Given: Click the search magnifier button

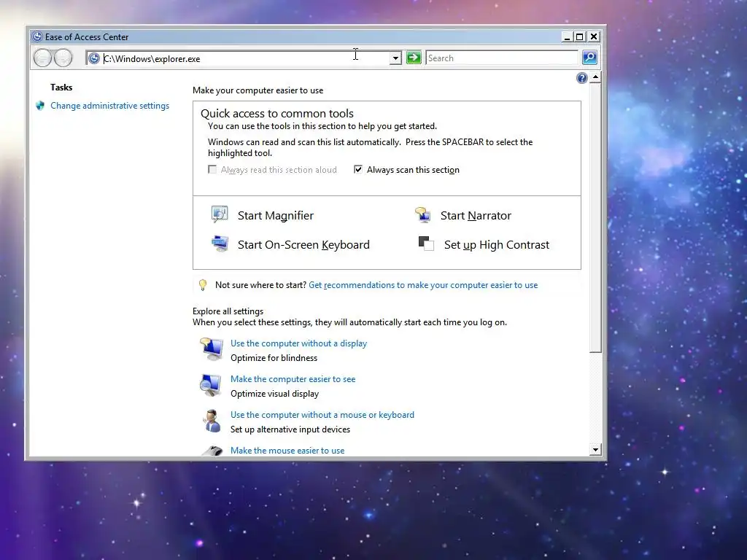Looking at the screenshot, I should pos(589,58).
